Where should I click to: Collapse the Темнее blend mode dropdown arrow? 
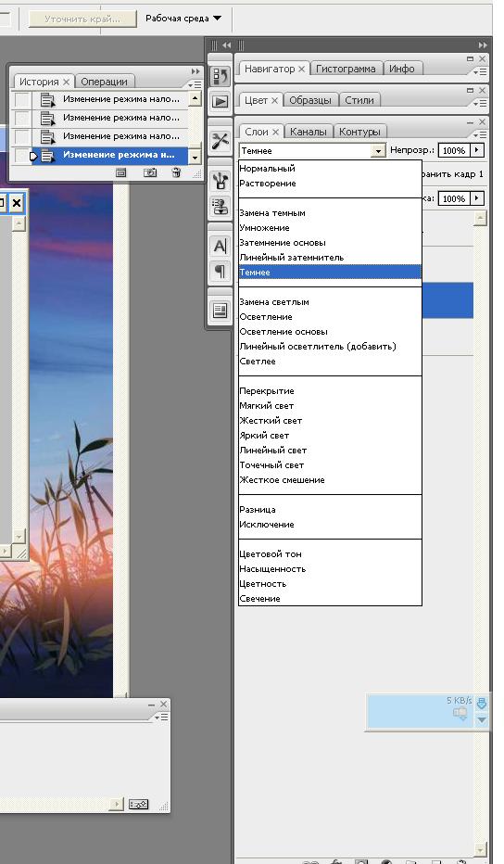coord(378,150)
